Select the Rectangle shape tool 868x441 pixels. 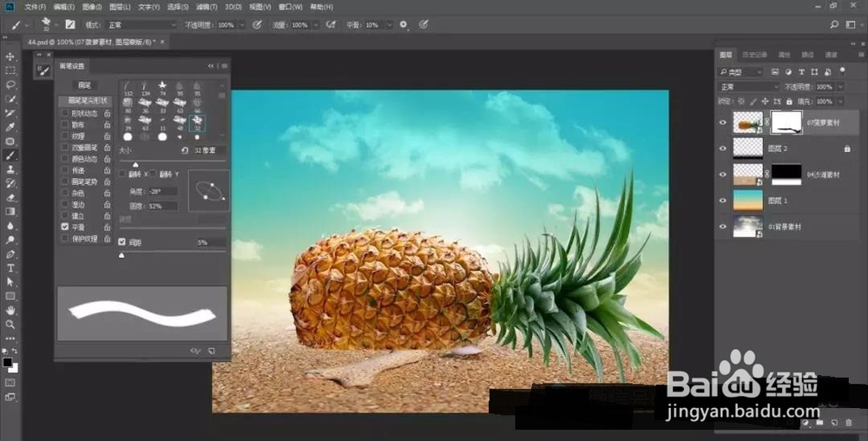(10, 297)
